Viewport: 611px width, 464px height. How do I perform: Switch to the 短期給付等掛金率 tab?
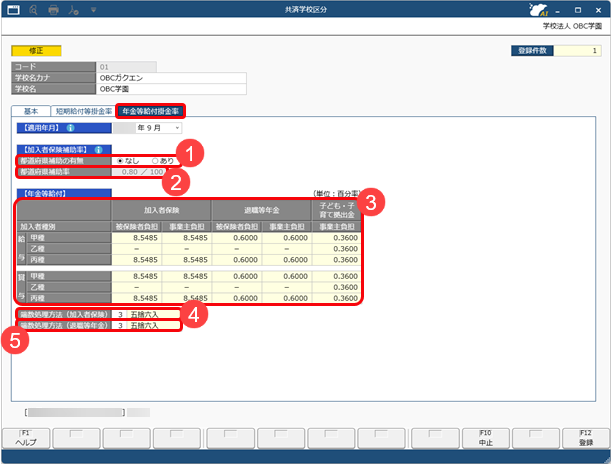[x=82, y=111]
